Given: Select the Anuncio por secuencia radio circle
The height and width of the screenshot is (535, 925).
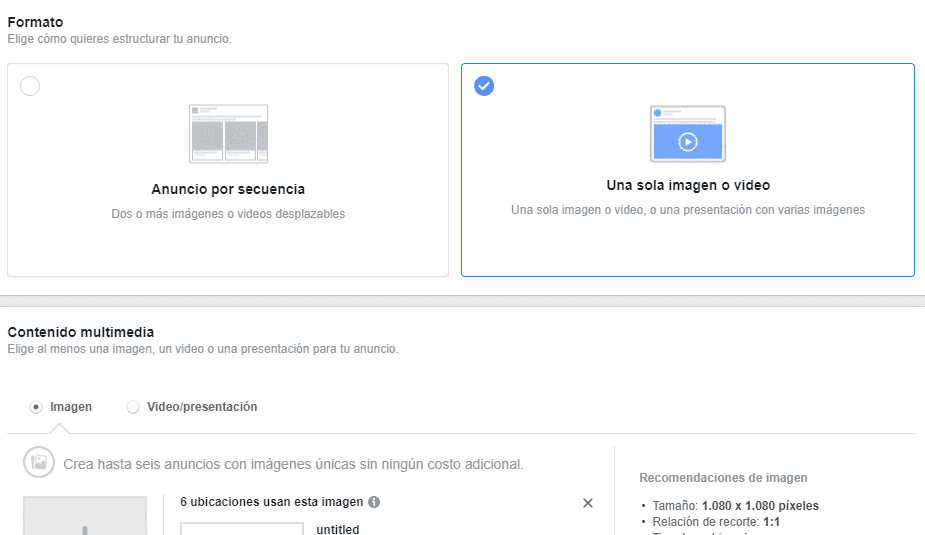Looking at the screenshot, I should pos(30,86).
